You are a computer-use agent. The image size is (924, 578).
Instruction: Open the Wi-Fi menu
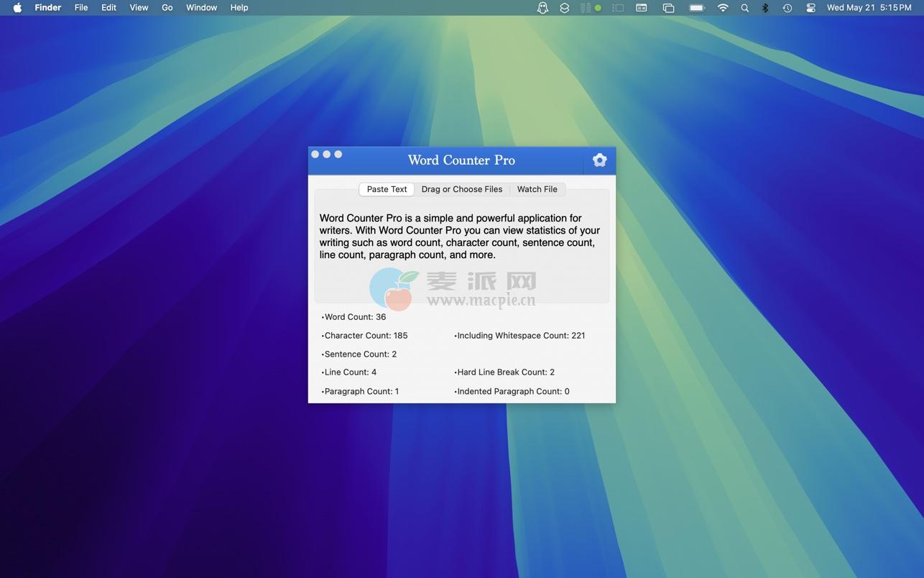pos(723,8)
